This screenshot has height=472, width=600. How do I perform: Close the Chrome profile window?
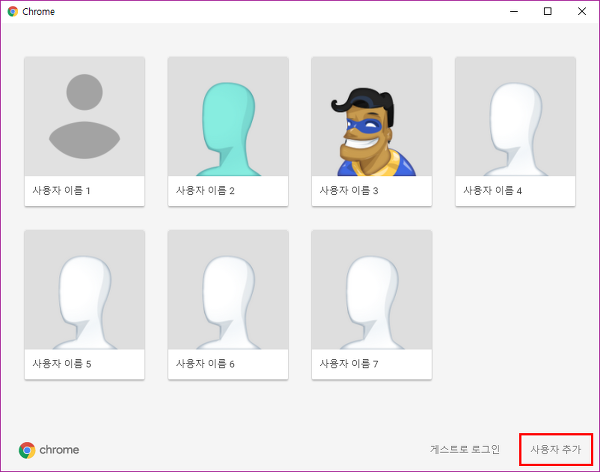tap(582, 11)
